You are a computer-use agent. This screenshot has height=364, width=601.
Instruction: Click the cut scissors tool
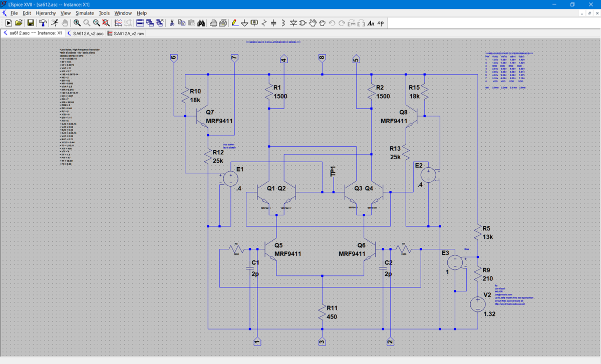(x=172, y=23)
